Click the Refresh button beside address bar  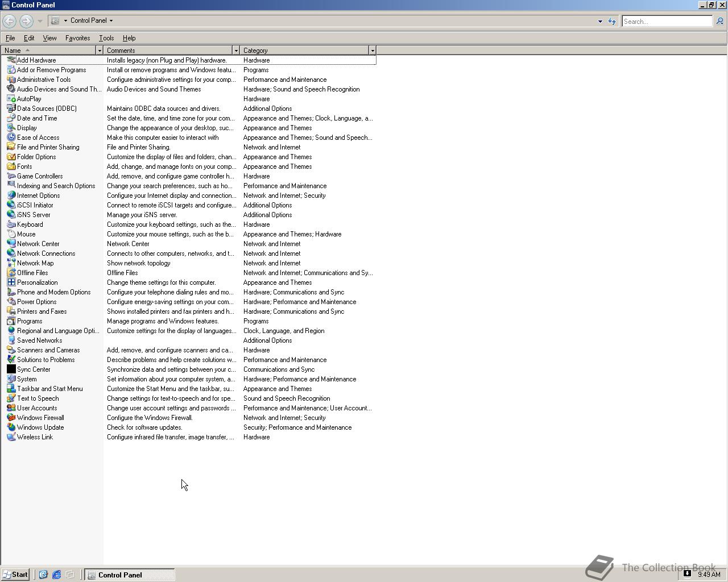pos(612,21)
